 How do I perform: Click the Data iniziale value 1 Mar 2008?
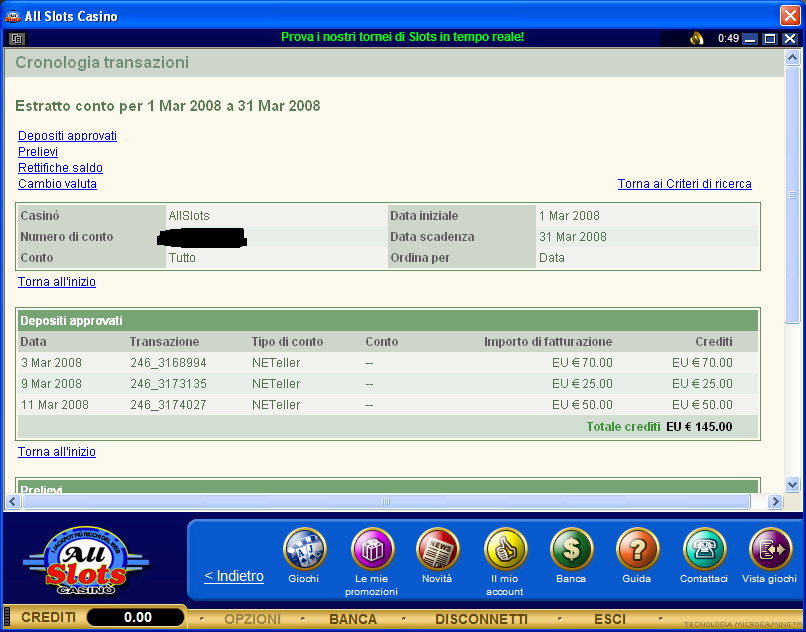[569, 216]
